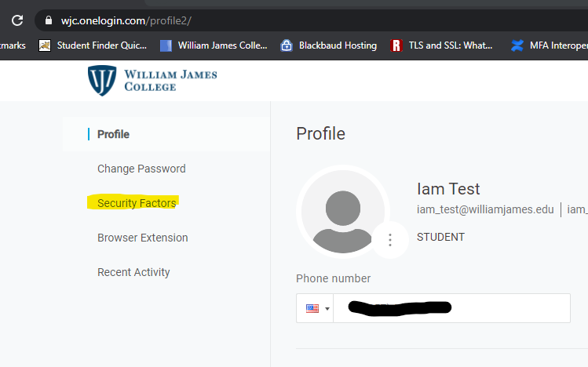This screenshot has height=367, width=588.
Task: Select Profile in the sidebar
Action: click(x=113, y=134)
